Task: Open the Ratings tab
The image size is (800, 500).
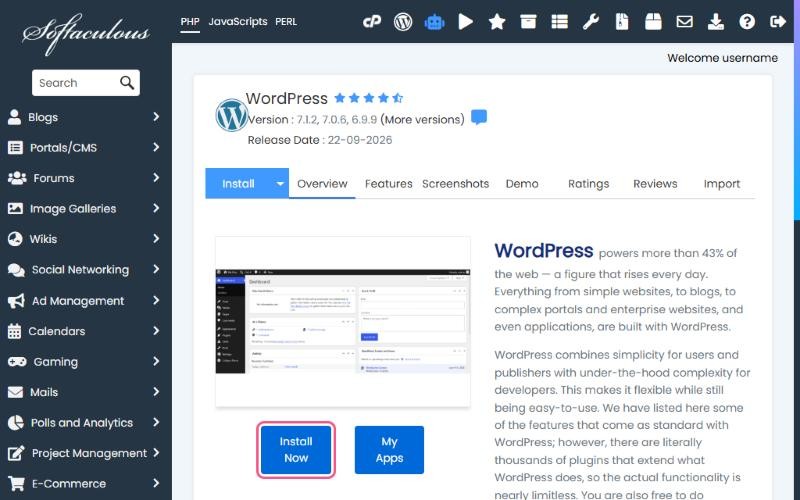Action: click(588, 184)
